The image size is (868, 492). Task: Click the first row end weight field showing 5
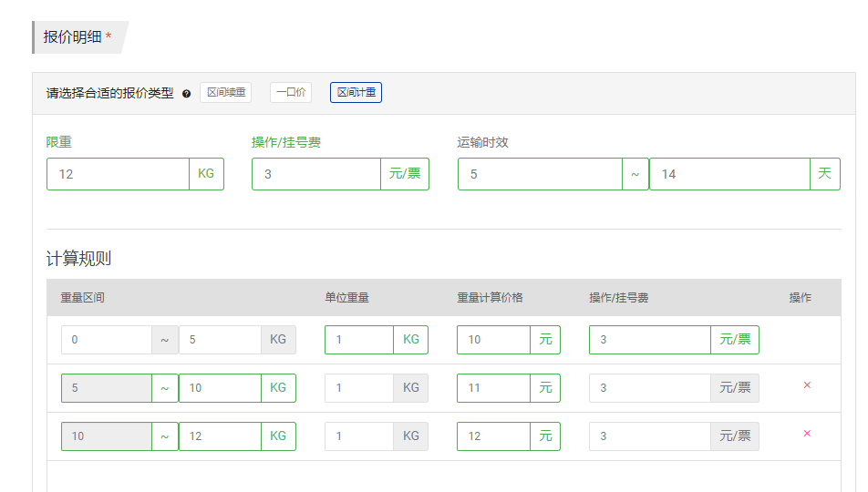(220, 340)
